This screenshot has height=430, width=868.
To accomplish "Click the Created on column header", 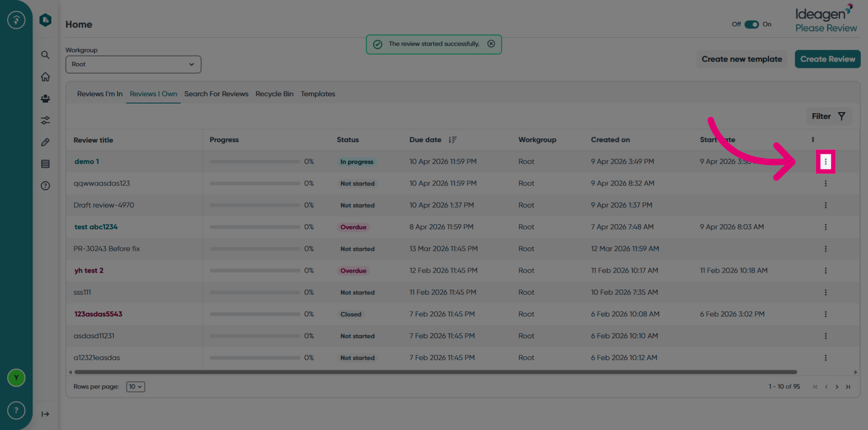I will click(x=610, y=140).
